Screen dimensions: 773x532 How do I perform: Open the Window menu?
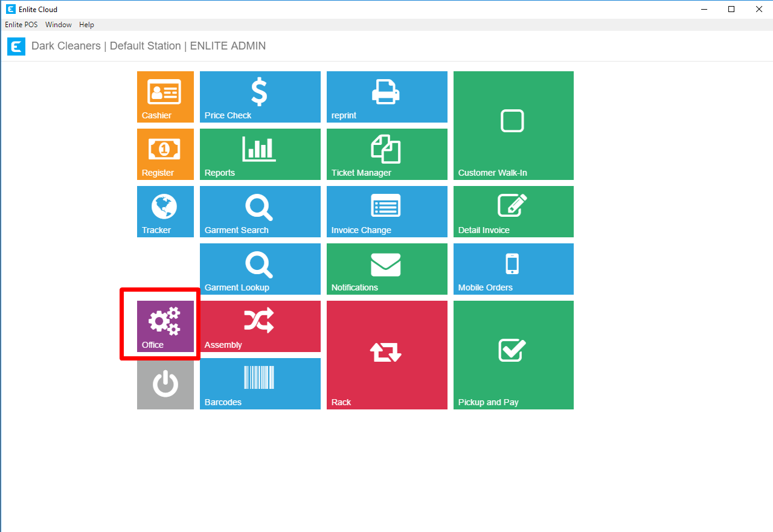pos(59,25)
